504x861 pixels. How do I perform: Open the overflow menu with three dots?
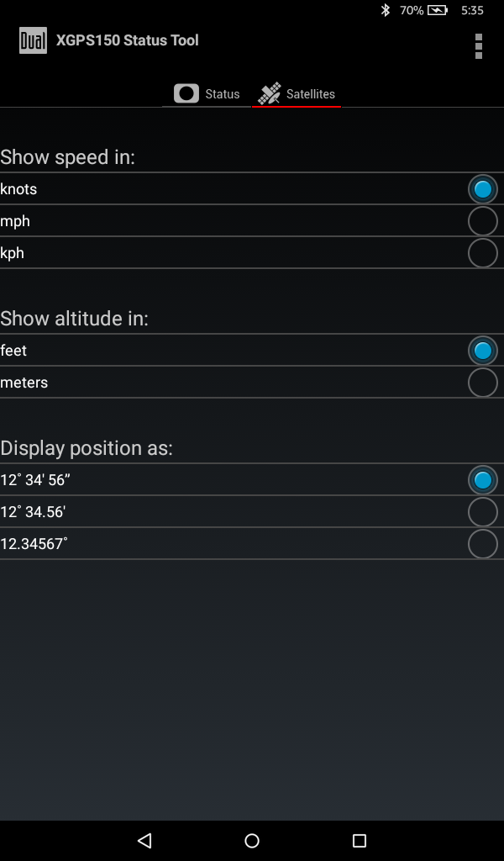coord(477,46)
